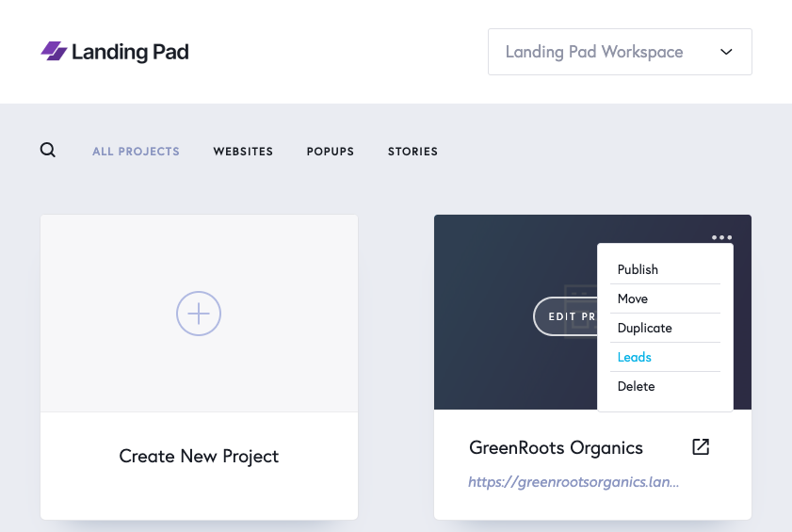The image size is (792, 532).
Task: Open the greenrootsorganics URL link
Action: [x=574, y=482]
